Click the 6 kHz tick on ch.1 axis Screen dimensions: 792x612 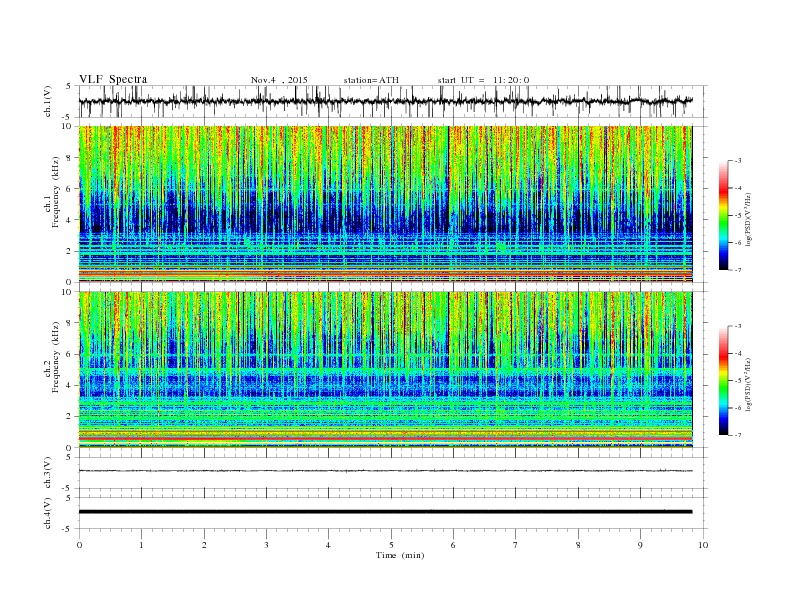[x=69, y=189]
